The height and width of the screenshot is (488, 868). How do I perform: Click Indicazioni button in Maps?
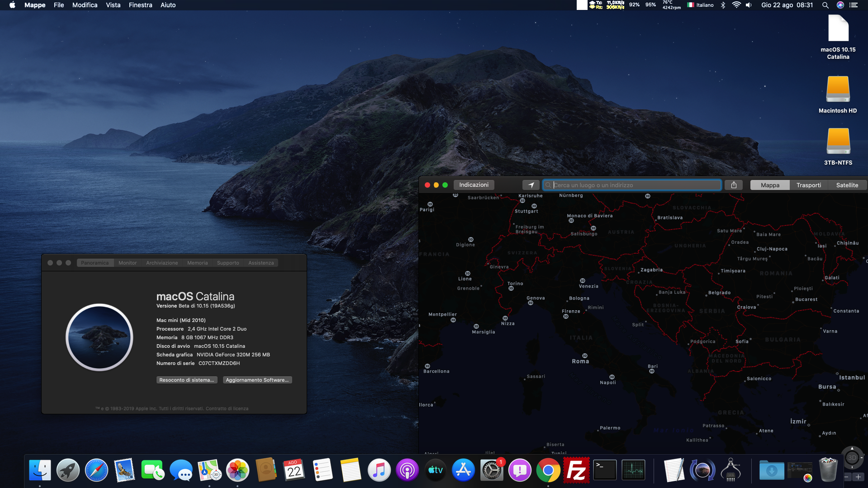pos(474,185)
